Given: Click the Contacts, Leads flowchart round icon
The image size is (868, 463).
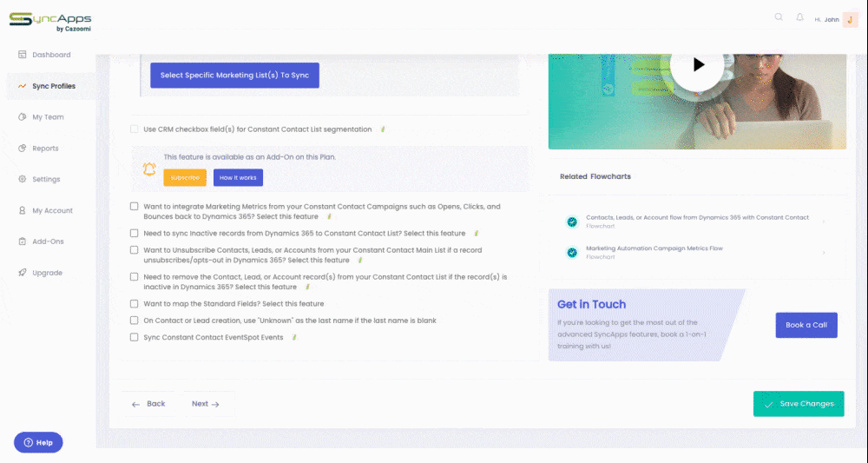Looking at the screenshot, I should (572, 222).
